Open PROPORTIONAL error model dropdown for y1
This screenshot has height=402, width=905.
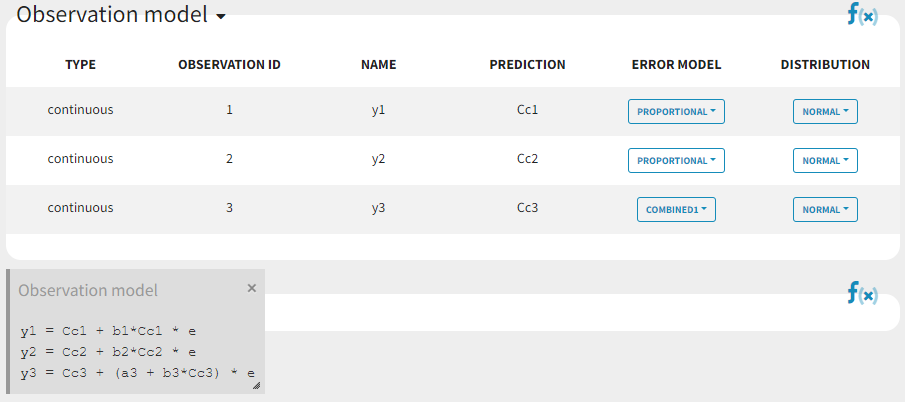click(676, 111)
